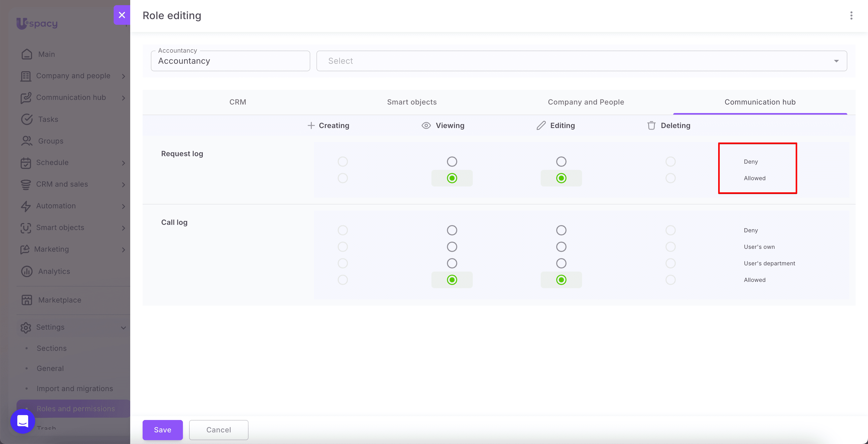The image size is (868, 444).
Task: Select Deny for Call log Editing
Action: (561, 230)
